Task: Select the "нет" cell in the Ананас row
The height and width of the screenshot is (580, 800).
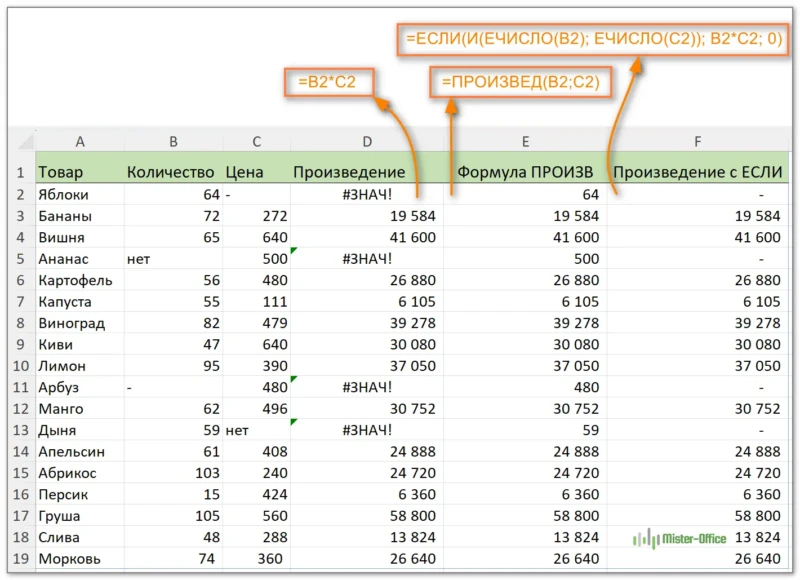Action: click(x=173, y=259)
